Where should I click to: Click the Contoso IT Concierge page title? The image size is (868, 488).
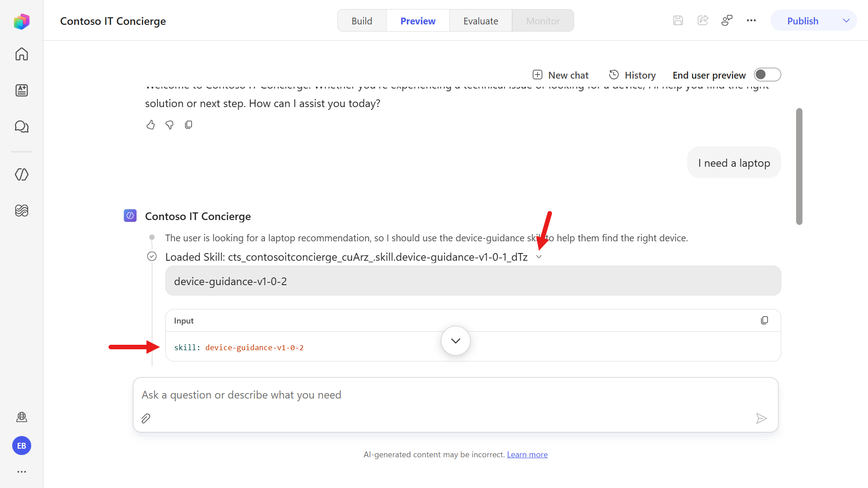tap(113, 21)
